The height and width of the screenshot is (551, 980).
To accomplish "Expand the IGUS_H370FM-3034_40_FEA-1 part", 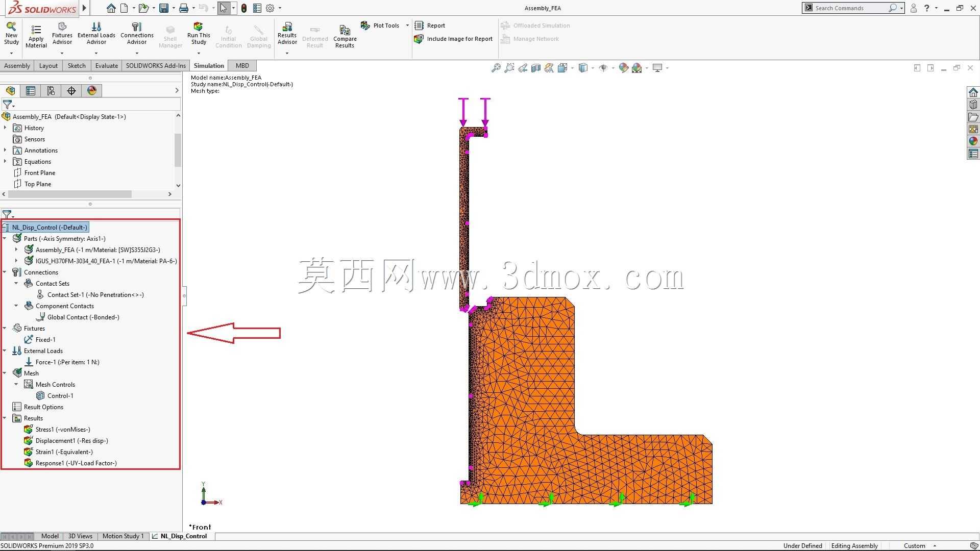I will pos(16,261).
